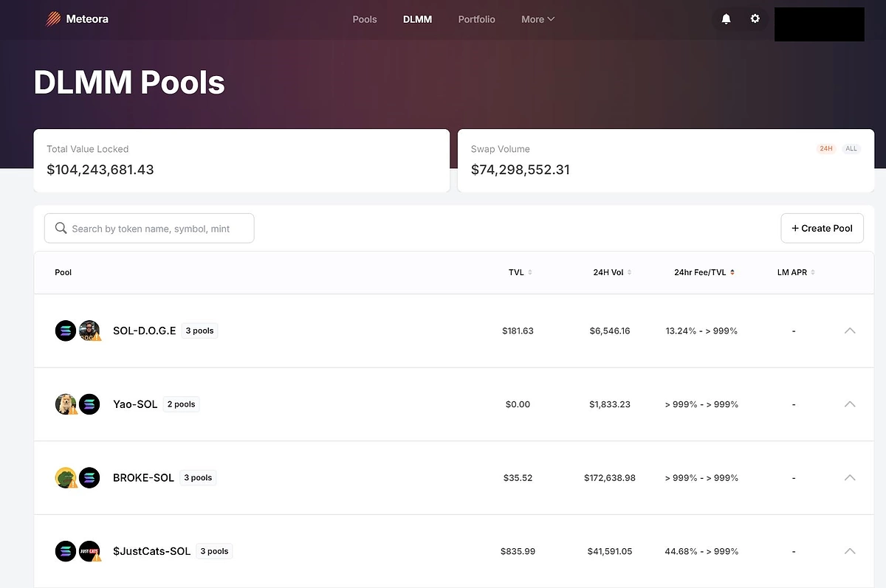
Task: Switch swap volume to ALL
Action: (x=851, y=149)
